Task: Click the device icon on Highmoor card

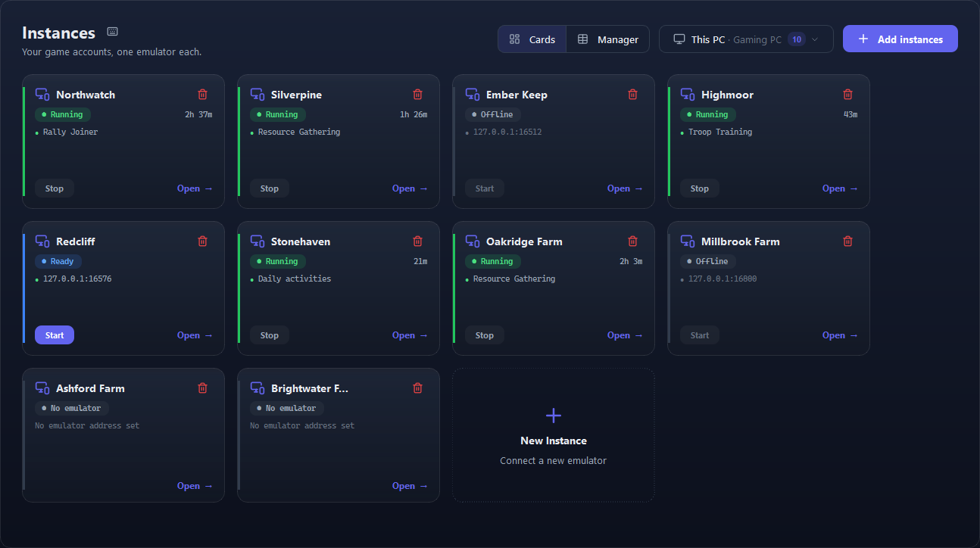Action: (688, 95)
